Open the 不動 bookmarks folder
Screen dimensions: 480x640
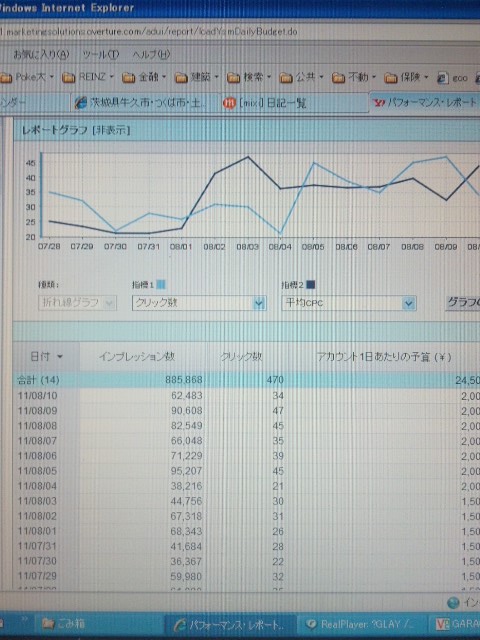tap(353, 77)
